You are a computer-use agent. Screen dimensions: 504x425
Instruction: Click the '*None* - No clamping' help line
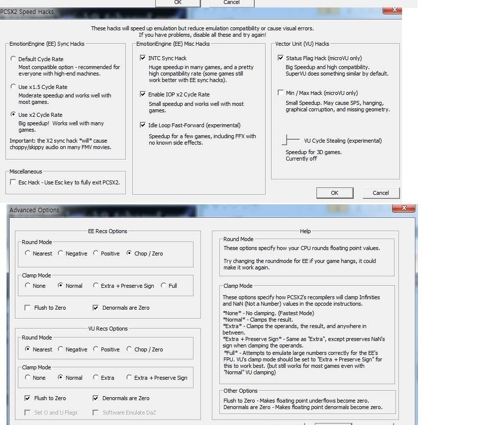click(x=268, y=313)
